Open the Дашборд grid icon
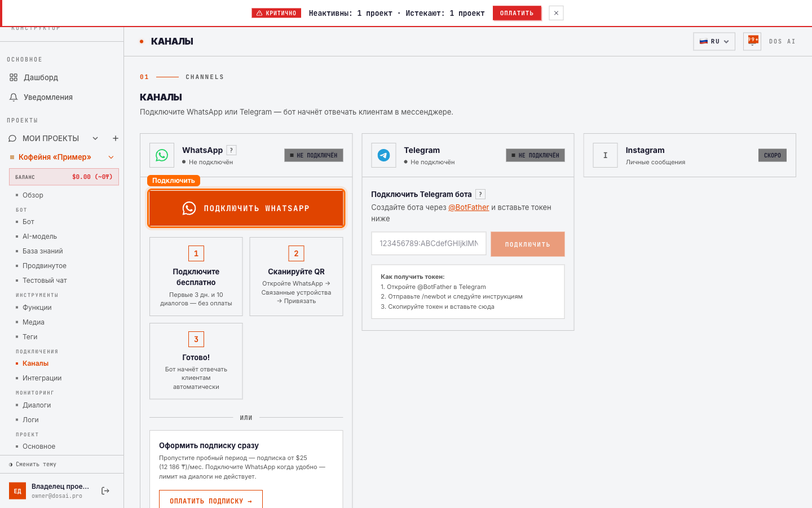This screenshot has width=812, height=508. pyautogui.click(x=14, y=77)
